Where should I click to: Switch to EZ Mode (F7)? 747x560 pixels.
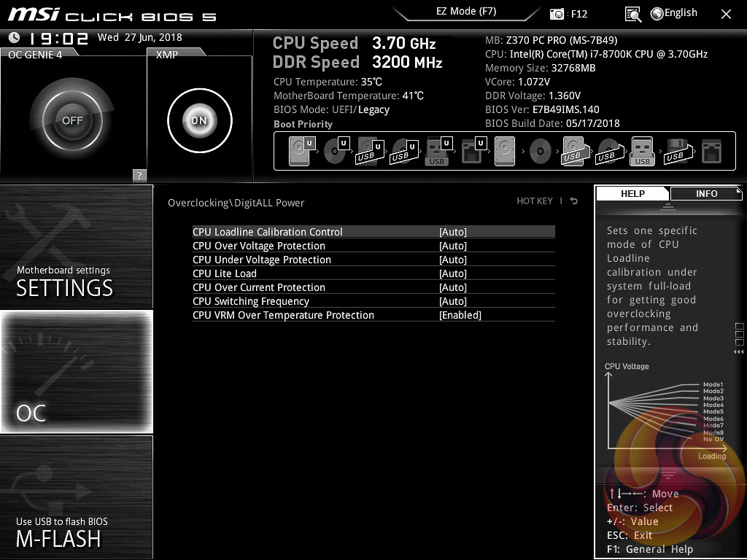click(x=466, y=12)
